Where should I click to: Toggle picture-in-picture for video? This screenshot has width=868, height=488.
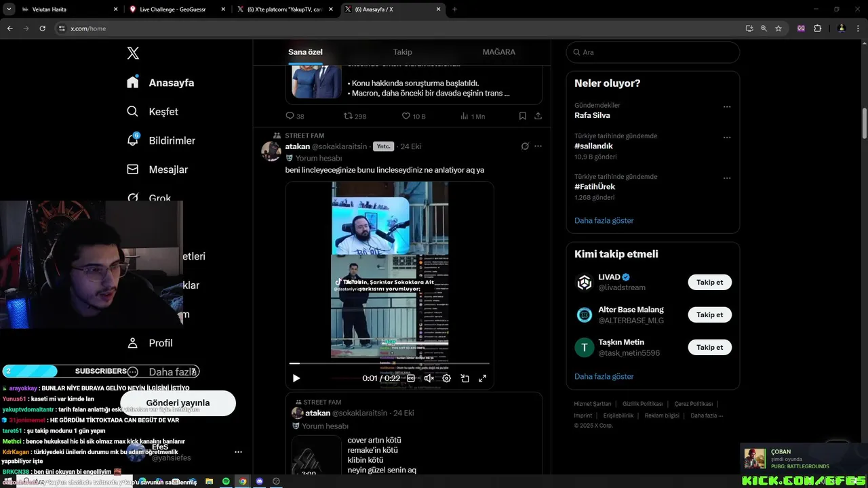coord(465,378)
